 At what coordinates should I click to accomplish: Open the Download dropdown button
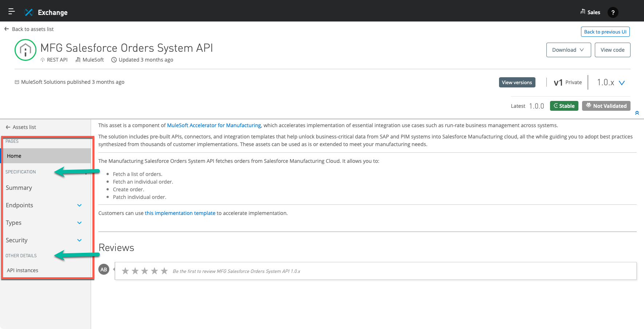pyautogui.click(x=569, y=50)
